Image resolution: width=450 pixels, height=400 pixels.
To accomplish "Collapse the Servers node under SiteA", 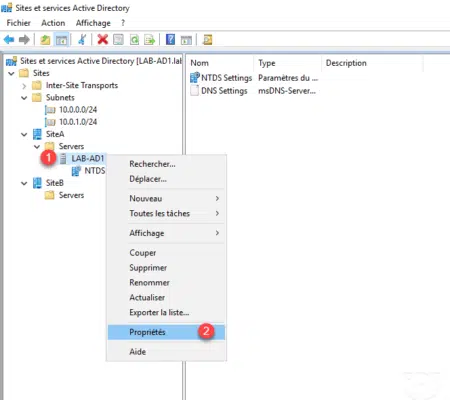I will 37,147.
